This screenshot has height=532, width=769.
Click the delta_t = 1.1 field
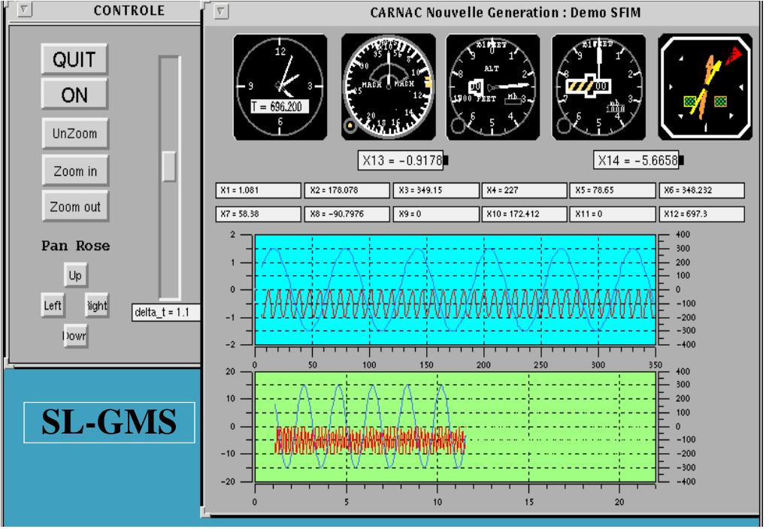click(x=166, y=313)
